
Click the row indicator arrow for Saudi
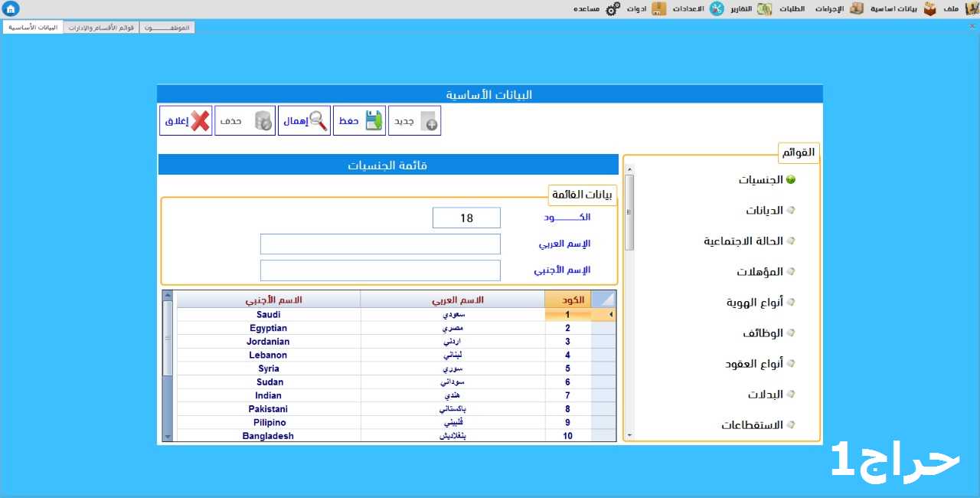pyautogui.click(x=603, y=315)
